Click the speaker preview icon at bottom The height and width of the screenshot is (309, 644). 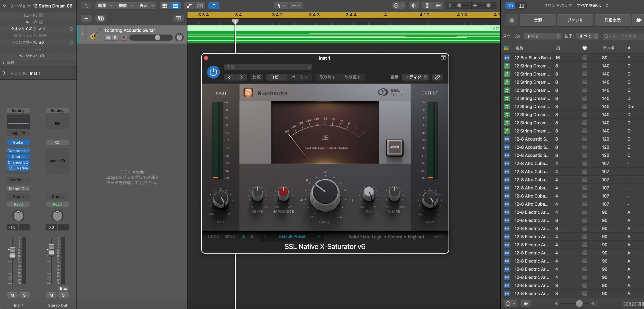pyautogui.click(x=526, y=304)
